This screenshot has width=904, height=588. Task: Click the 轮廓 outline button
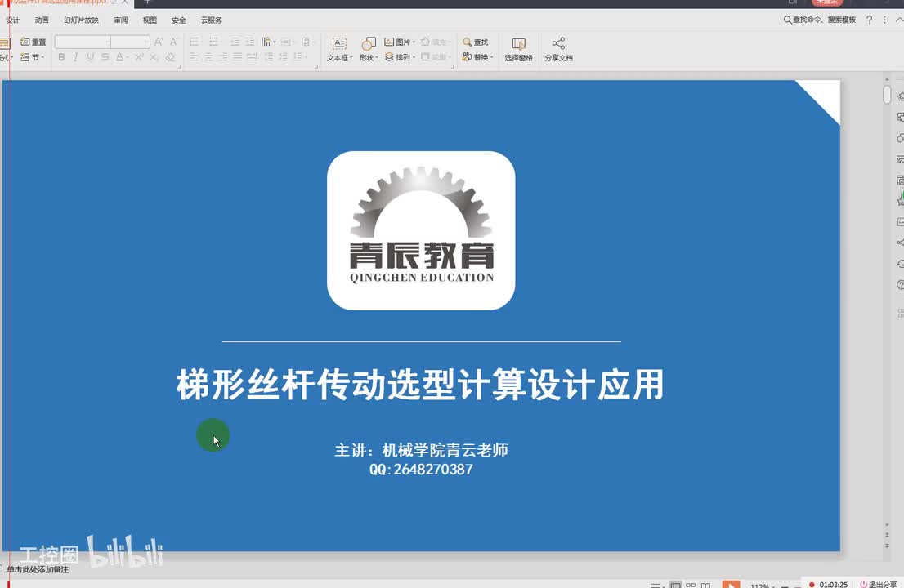click(x=435, y=57)
